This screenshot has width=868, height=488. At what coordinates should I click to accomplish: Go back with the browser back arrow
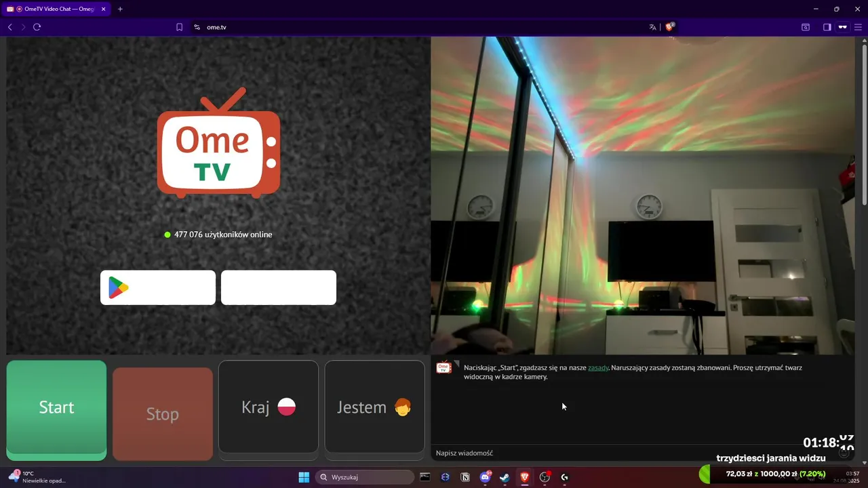[9, 27]
